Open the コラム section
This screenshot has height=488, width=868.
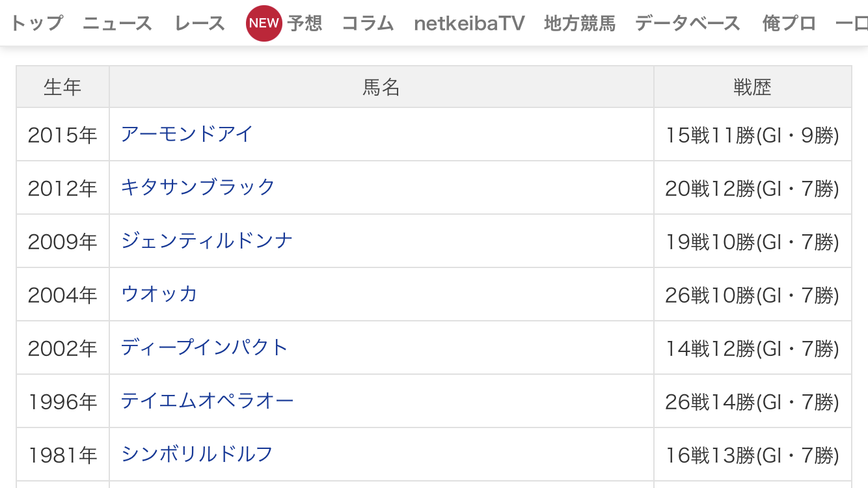tap(368, 23)
